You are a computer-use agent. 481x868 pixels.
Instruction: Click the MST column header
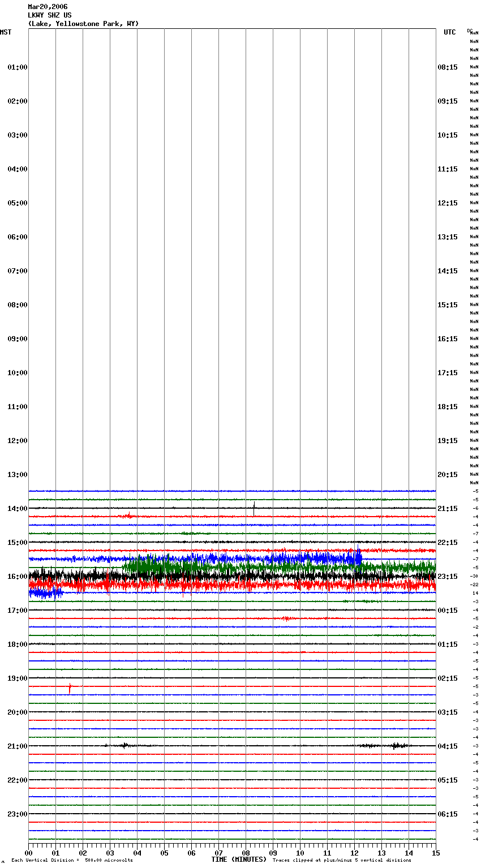coord(6,32)
